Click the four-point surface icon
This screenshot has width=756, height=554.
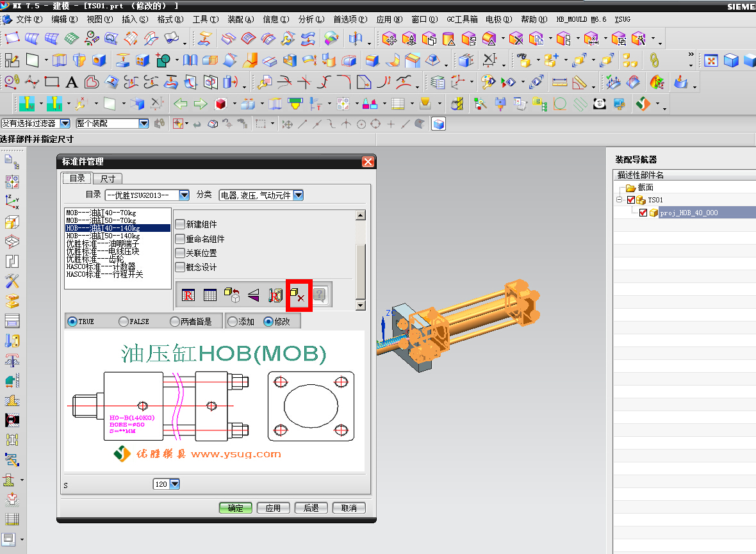[x=12, y=38]
